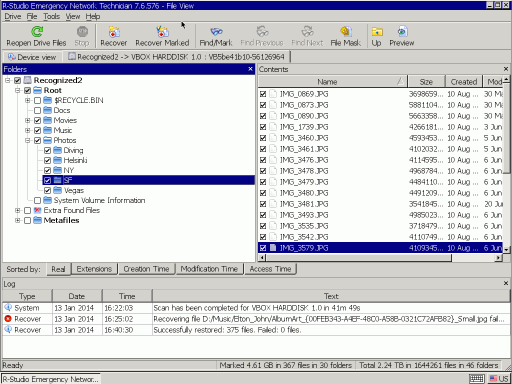
Task: Sort files by Extensions
Action: click(x=94, y=269)
